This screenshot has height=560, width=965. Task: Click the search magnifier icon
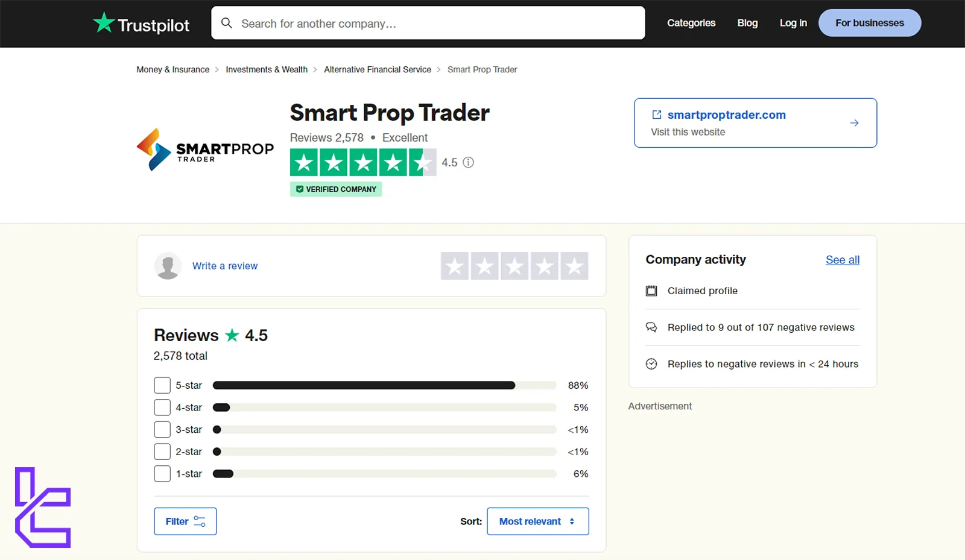point(227,23)
